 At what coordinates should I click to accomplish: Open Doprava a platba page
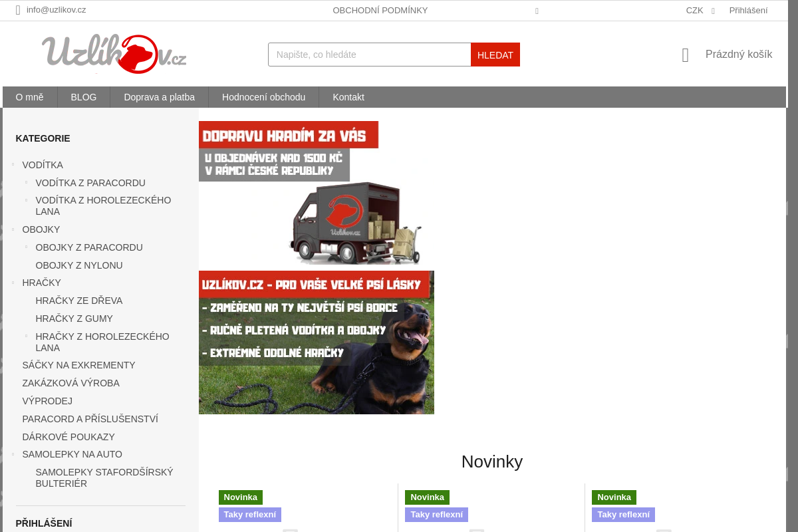coord(160,97)
